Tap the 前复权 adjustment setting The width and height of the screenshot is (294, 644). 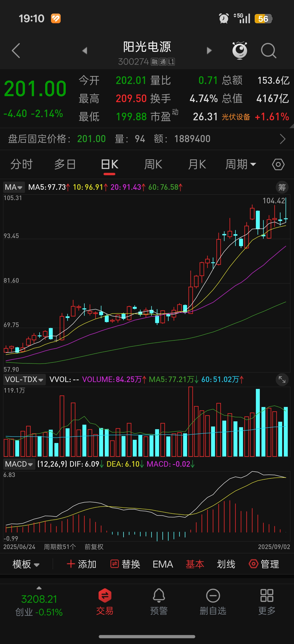[94, 547]
